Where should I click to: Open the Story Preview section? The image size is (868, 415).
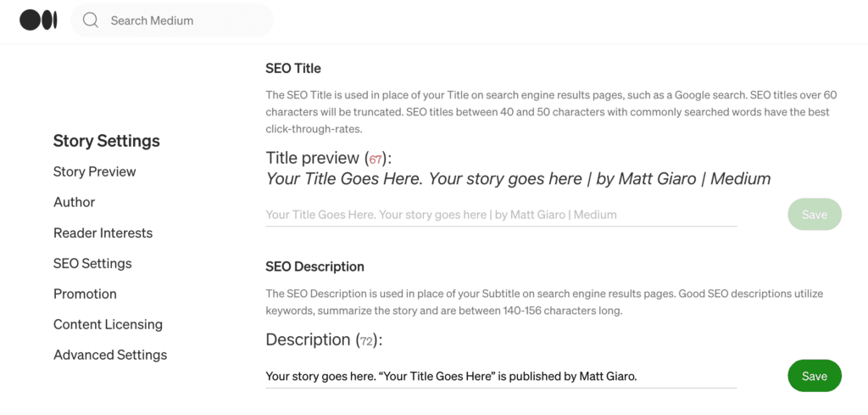coord(95,171)
